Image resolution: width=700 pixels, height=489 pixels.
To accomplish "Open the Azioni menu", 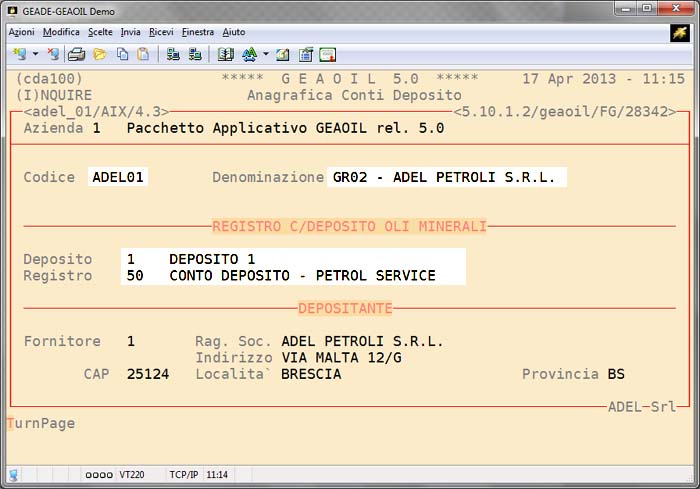I will [x=21, y=32].
